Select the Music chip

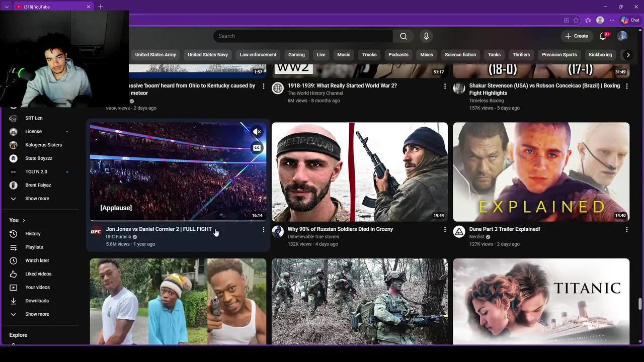344,55
